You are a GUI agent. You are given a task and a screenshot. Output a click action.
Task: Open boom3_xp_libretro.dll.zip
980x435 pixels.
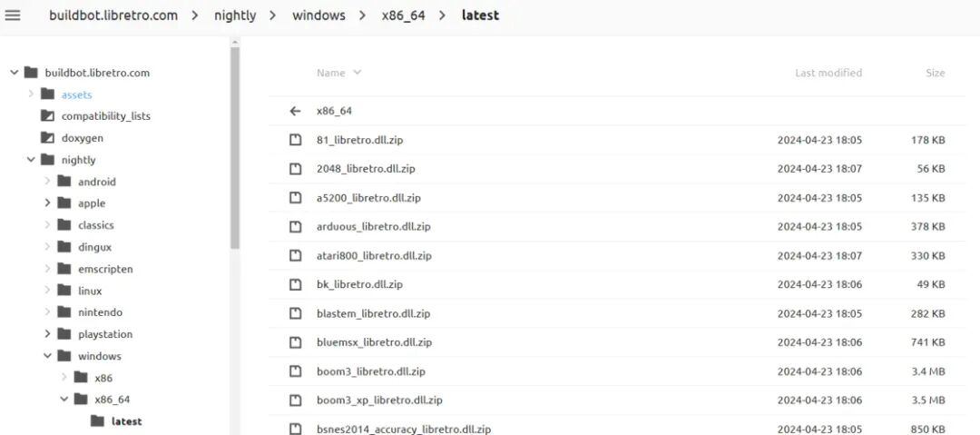coord(379,400)
